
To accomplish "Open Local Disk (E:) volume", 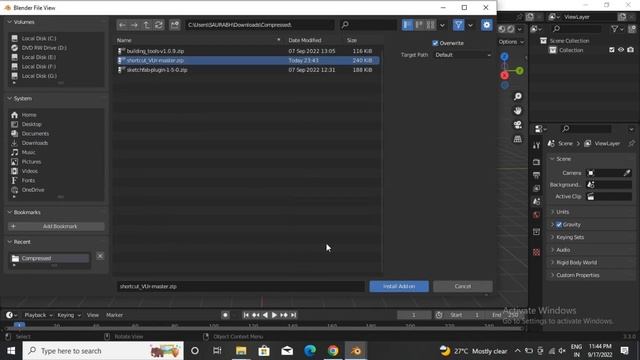I will (x=39, y=57).
